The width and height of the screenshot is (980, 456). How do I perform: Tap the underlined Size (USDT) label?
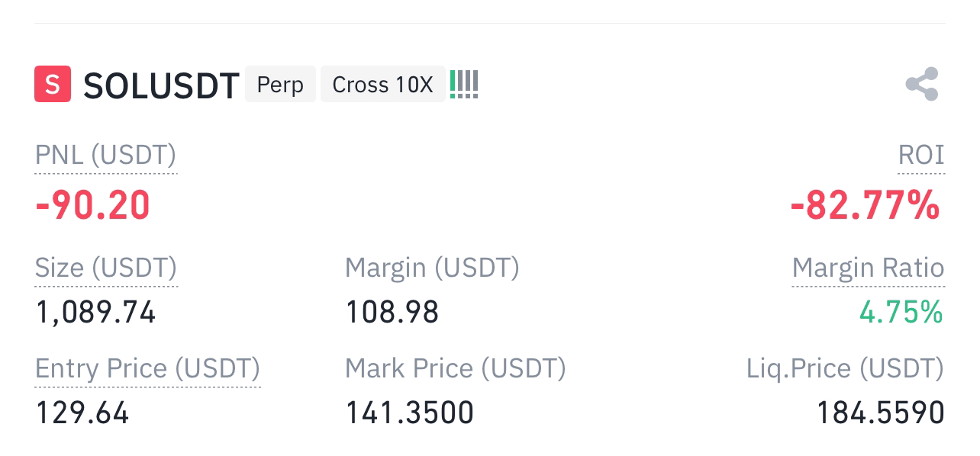[106, 268]
